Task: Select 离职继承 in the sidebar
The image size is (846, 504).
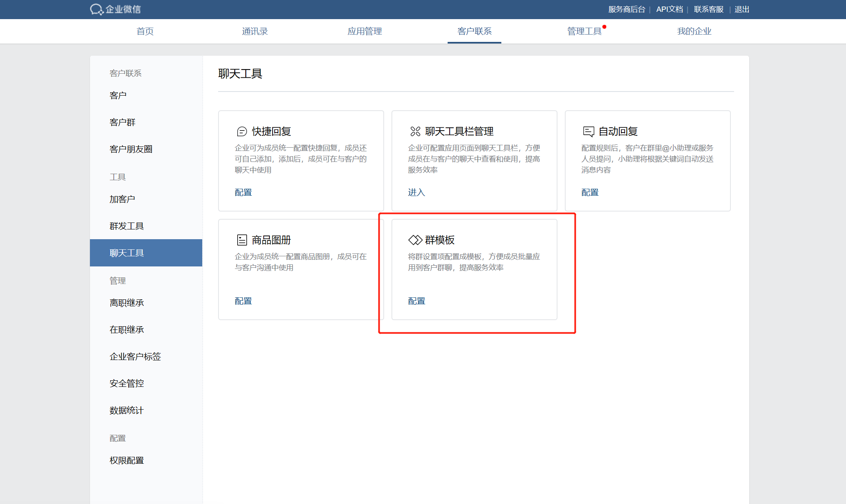Action: pos(127,303)
